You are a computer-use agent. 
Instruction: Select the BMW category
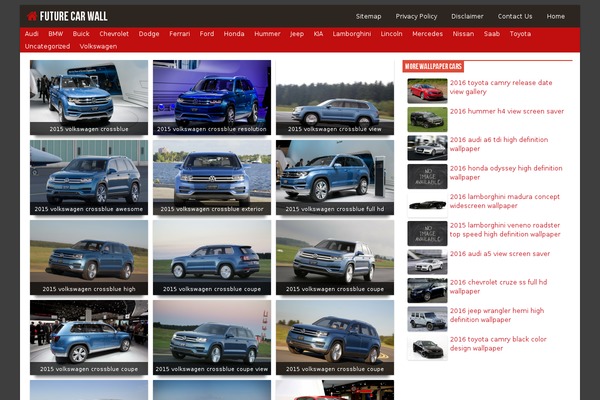click(x=55, y=34)
